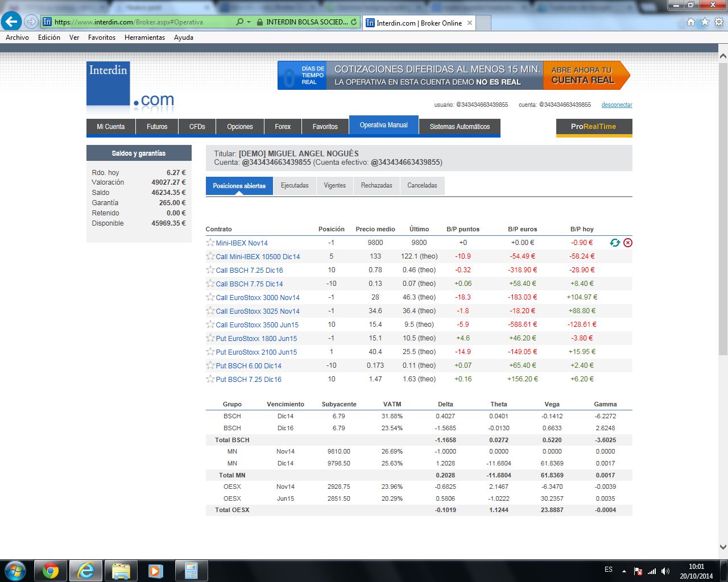Open the Windows Start menu
The image size is (728, 582).
tap(15, 570)
